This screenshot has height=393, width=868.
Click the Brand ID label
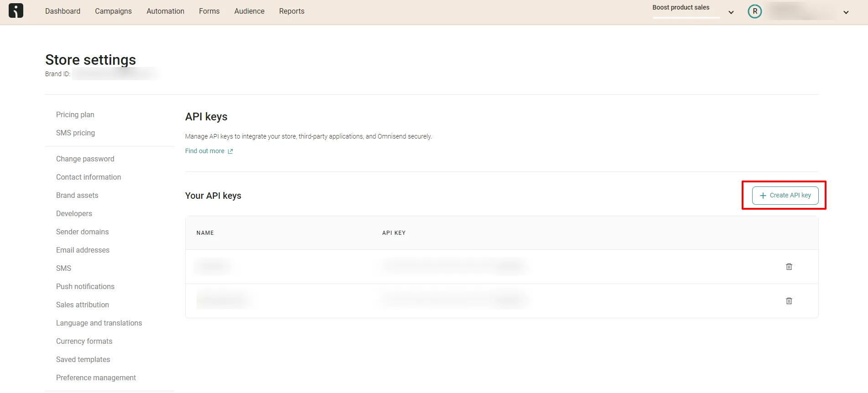coord(57,74)
